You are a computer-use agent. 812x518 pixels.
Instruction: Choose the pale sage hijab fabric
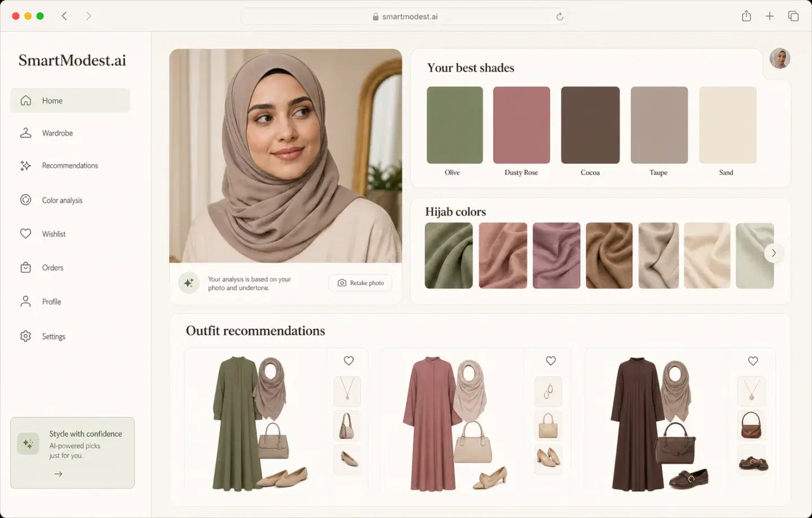(x=755, y=255)
